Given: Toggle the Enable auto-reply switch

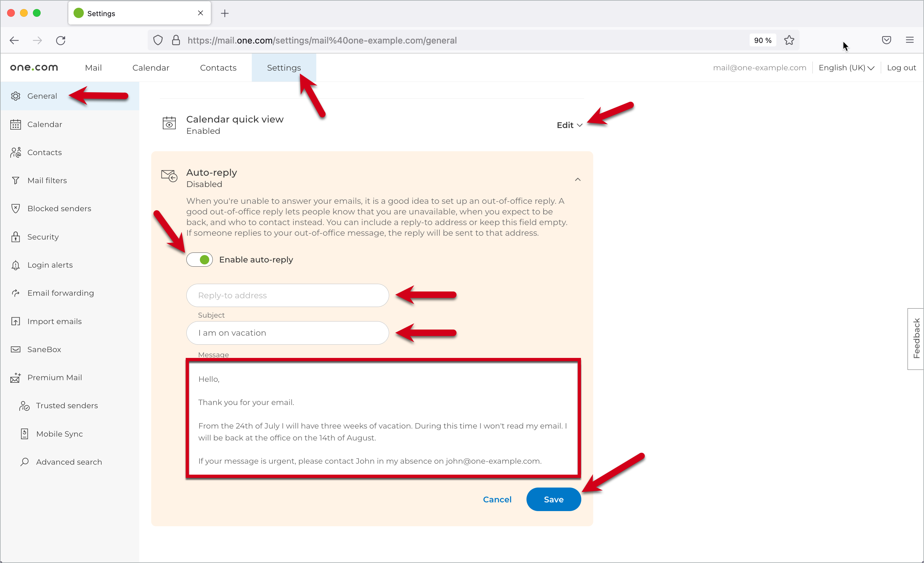Looking at the screenshot, I should (199, 259).
